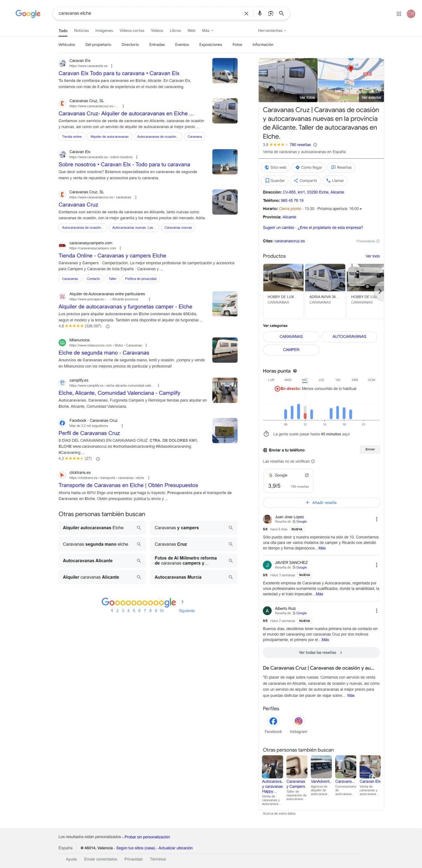Click the Llamar call button
The width and height of the screenshot is (422, 868).
[335, 181]
